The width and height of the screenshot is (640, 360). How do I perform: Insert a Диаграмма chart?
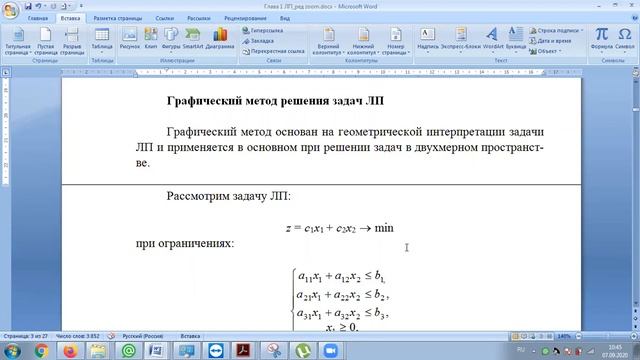[x=220, y=39]
